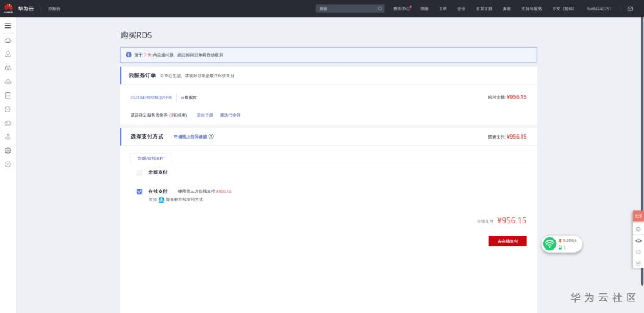
Task: Click the 购买RDS page title
Action: (x=136, y=36)
